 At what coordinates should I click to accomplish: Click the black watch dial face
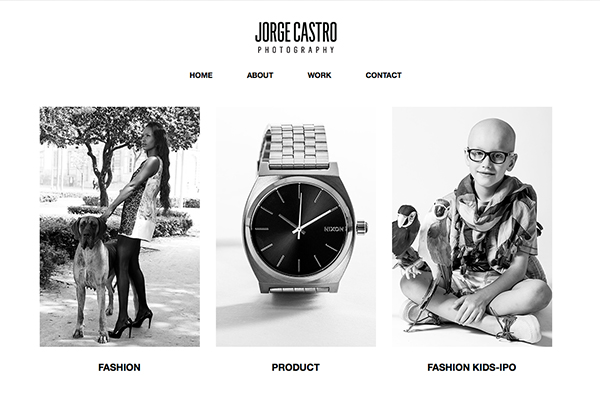pyautogui.click(x=298, y=229)
